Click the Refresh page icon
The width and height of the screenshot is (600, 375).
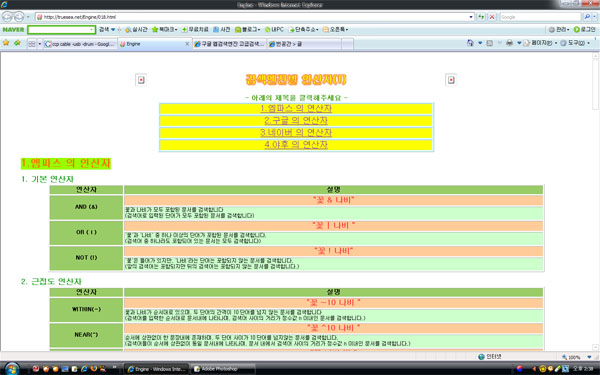click(x=481, y=17)
